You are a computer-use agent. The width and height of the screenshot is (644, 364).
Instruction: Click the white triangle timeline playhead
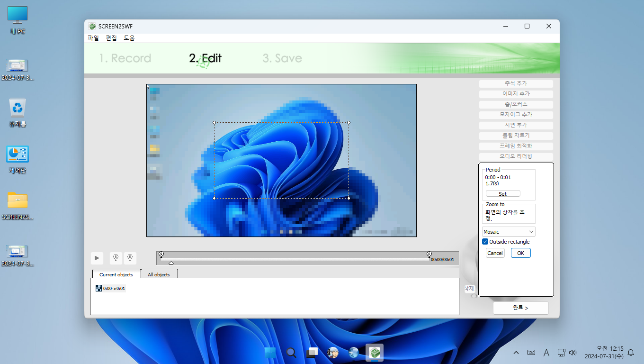tap(171, 263)
